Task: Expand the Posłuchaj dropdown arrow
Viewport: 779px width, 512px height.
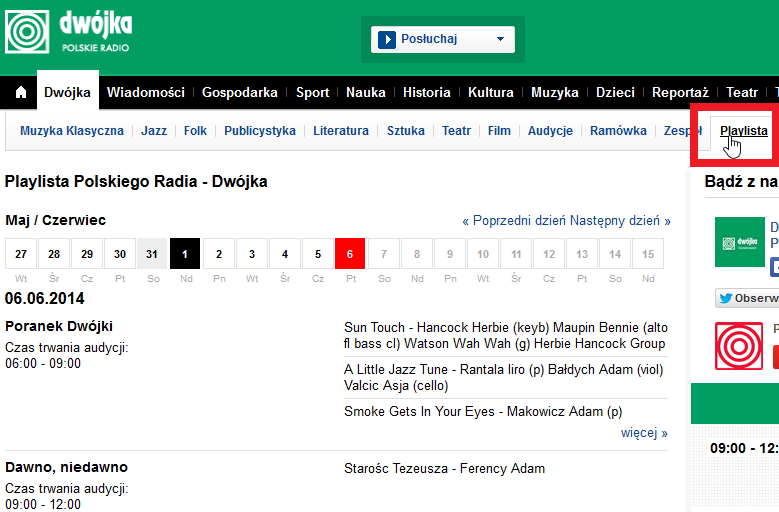Action: [x=500, y=39]
